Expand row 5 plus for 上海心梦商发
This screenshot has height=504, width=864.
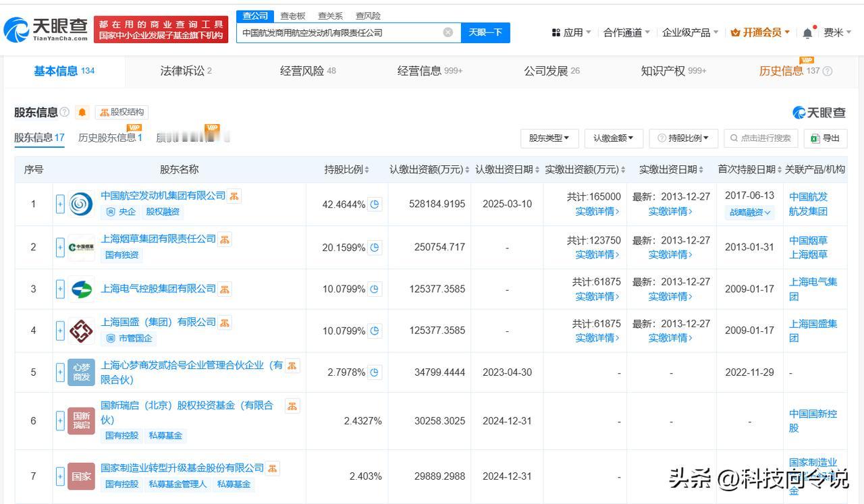click(60, 372)
